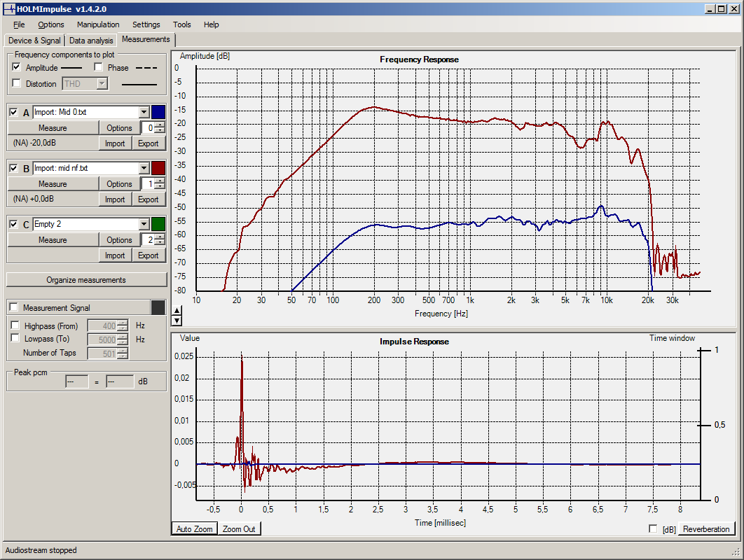Screen dimensions: 744x560
Task: Click the blue color swatch for measurement A
Action: (x=158, y=113)
